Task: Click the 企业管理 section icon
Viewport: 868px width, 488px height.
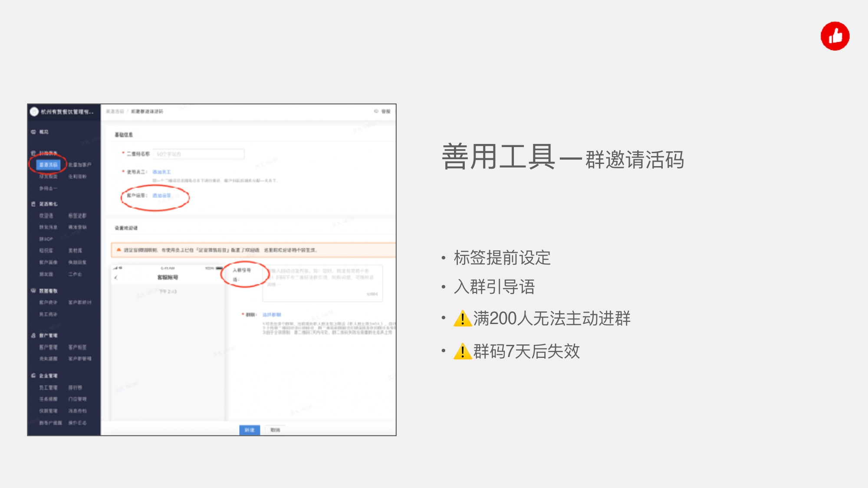Action: tap(33, 376)
